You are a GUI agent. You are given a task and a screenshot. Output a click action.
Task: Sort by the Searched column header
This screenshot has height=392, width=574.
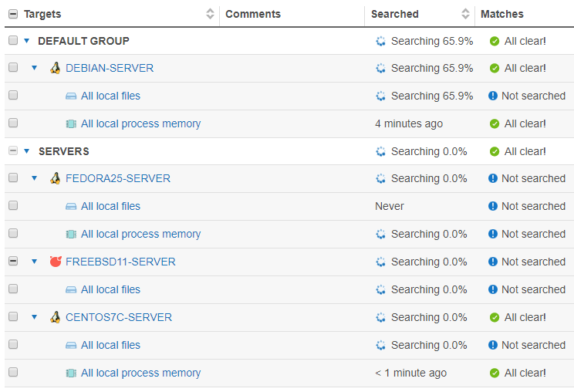(x=395, y=14)
